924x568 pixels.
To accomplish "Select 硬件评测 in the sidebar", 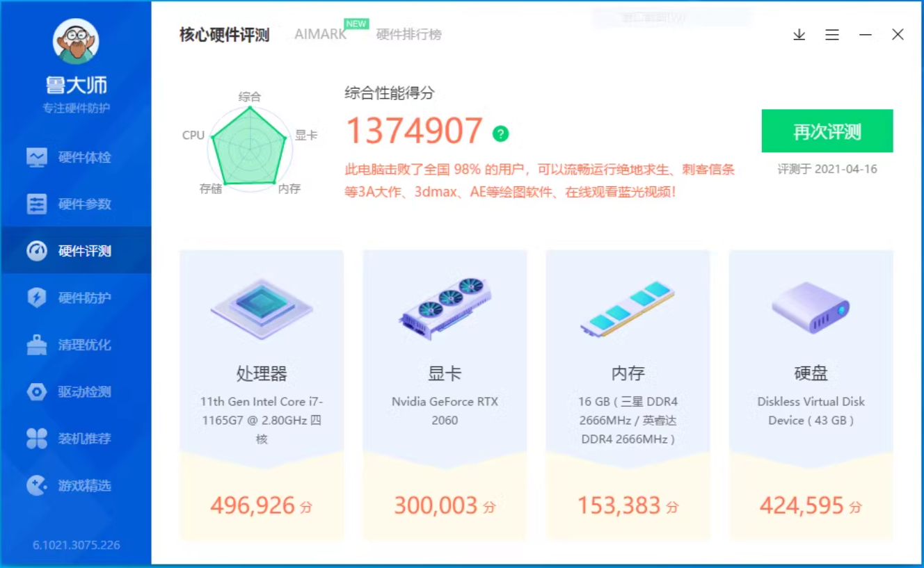I will 76,250.
